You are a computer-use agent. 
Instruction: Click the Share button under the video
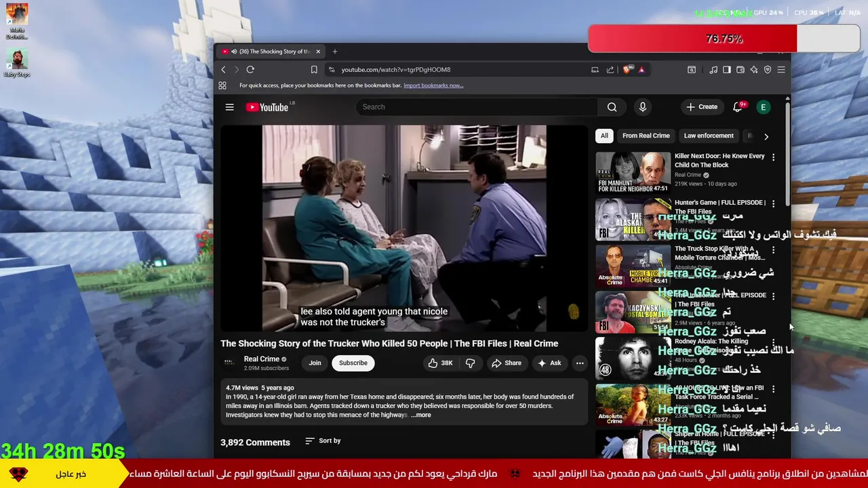[x=507, y=363]
